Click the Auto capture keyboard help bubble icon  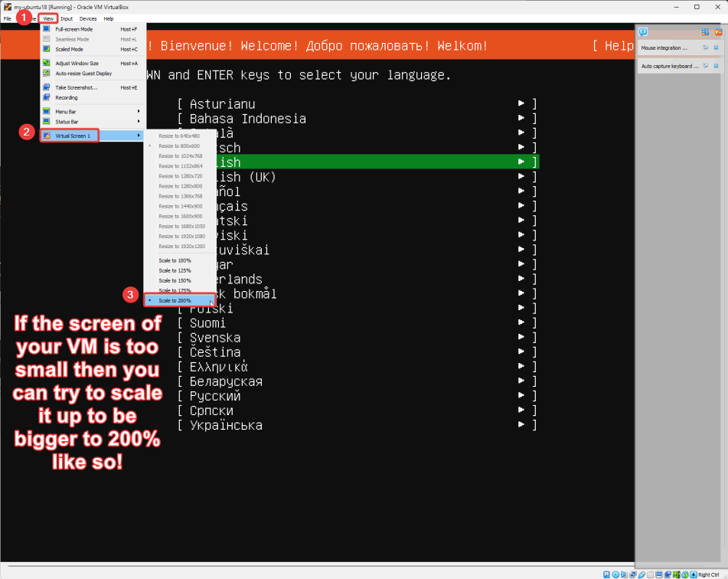tap(705, 66)
